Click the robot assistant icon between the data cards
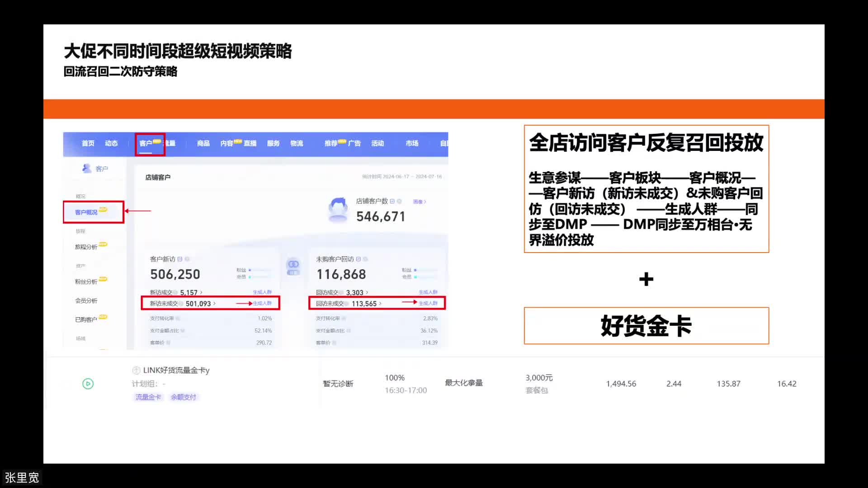Screen dimensions: 868x488 coord(293,267)
